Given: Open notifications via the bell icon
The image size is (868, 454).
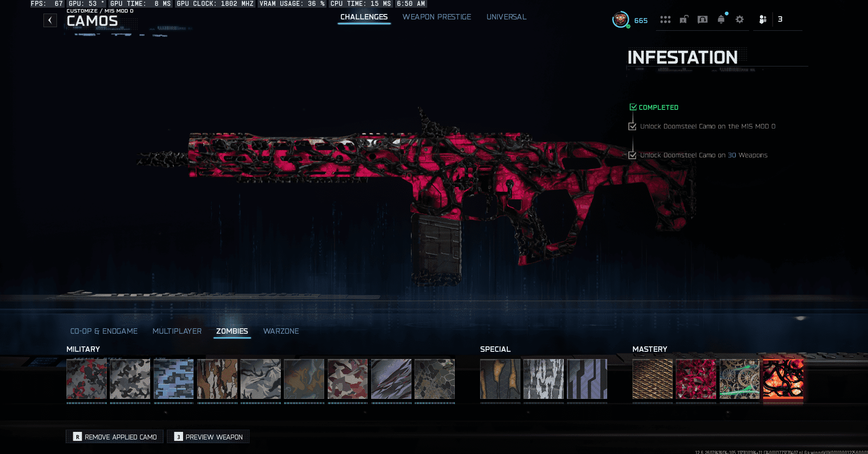Looking at the screenshot, I should 721,19.
